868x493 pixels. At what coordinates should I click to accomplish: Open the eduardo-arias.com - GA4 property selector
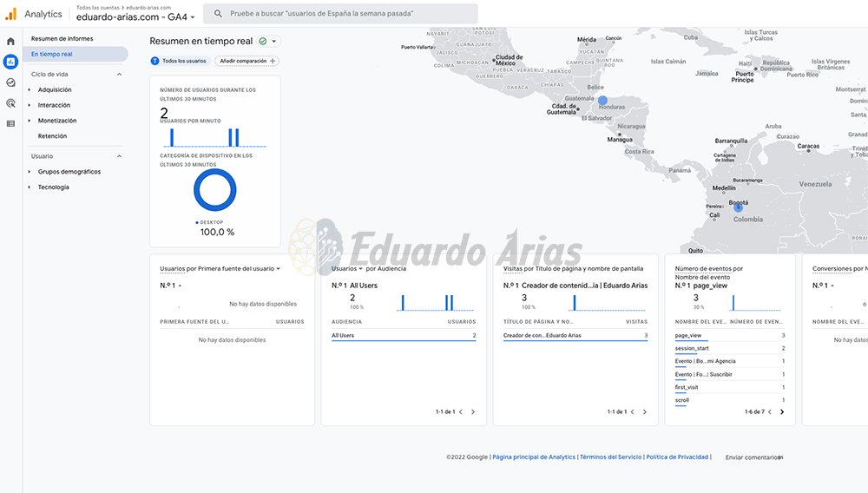coord(135,16)
